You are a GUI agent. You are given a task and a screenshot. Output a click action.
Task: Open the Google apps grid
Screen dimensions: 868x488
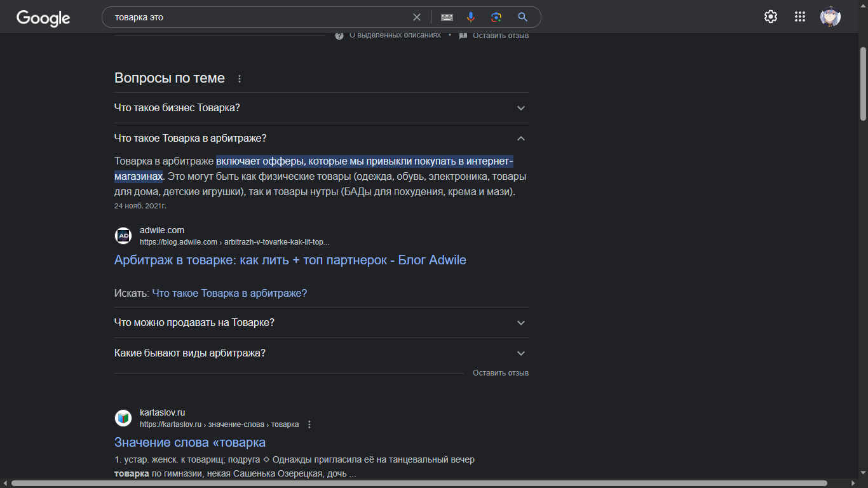click(800, 17)
